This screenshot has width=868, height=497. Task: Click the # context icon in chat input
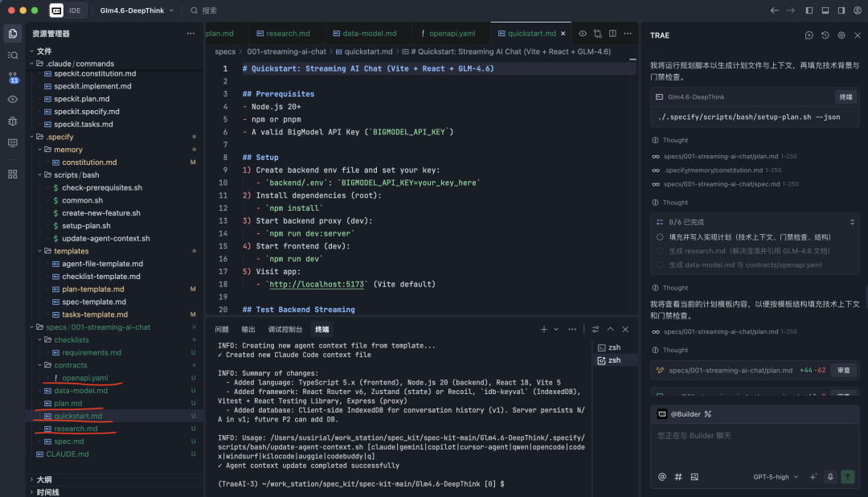(x=678, y=476)
